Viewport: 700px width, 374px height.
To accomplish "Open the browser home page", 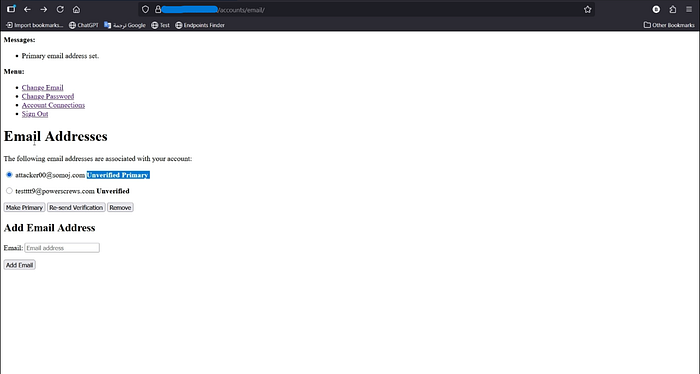I will pyautogui.click(x=76, y=9).
